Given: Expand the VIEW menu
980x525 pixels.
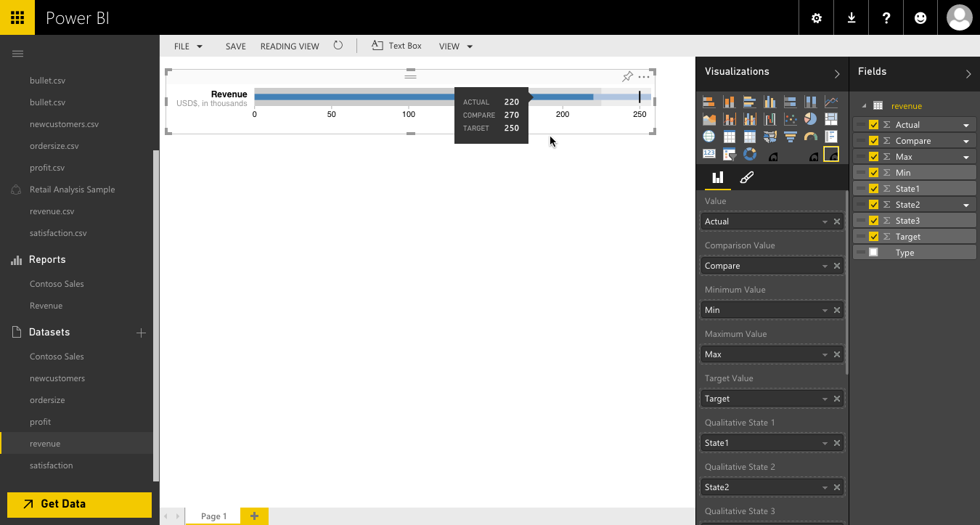Looking at the screenshot, I should click(455, 46).
